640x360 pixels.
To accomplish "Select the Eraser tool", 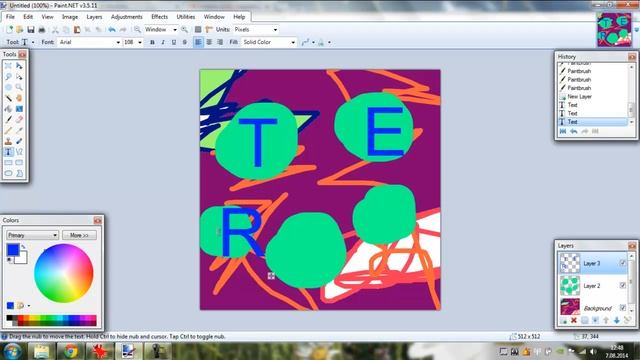I will coord(19,120).
